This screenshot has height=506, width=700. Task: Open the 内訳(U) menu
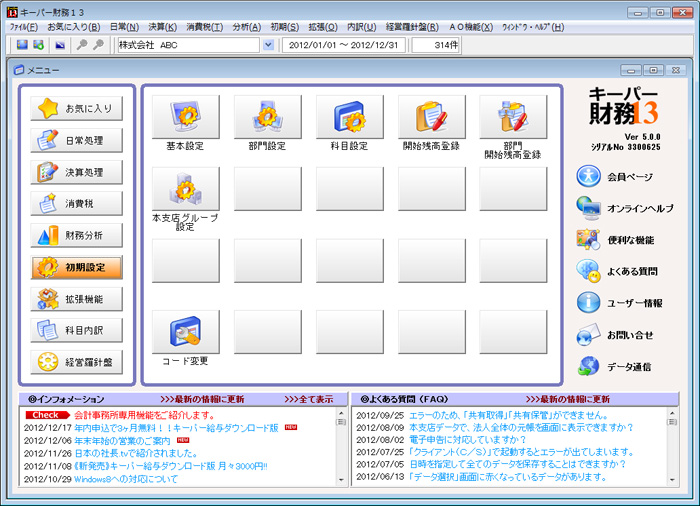(362, 27)
